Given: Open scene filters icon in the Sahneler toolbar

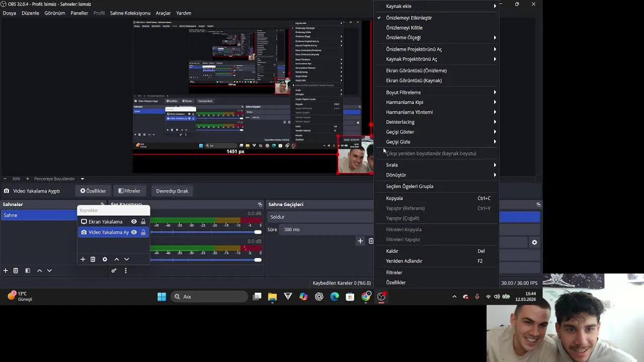Looking at the screenshot, I should 28,270.
